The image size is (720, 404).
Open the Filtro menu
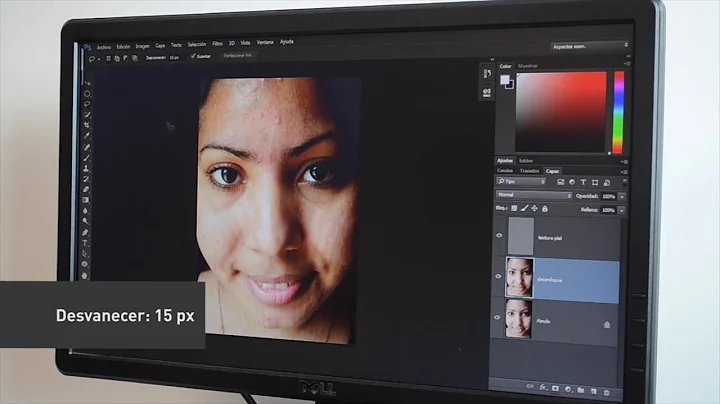click(217, 44)
